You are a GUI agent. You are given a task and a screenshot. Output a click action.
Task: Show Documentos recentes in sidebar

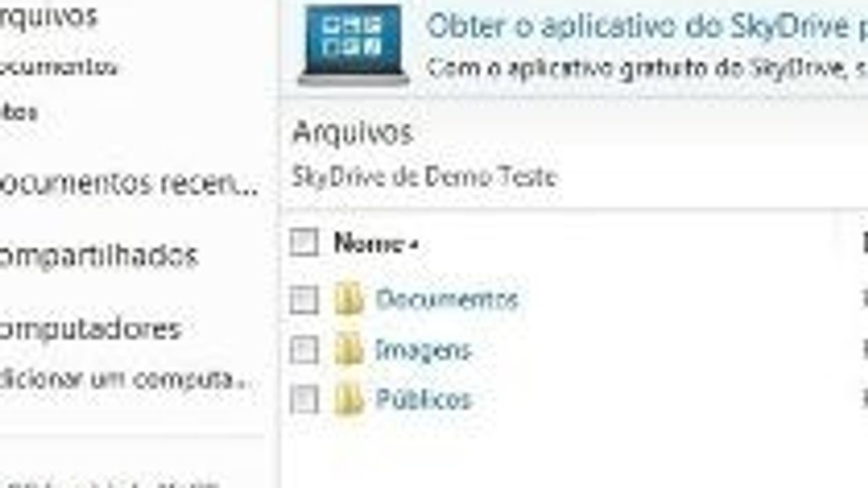click(129, 184)
